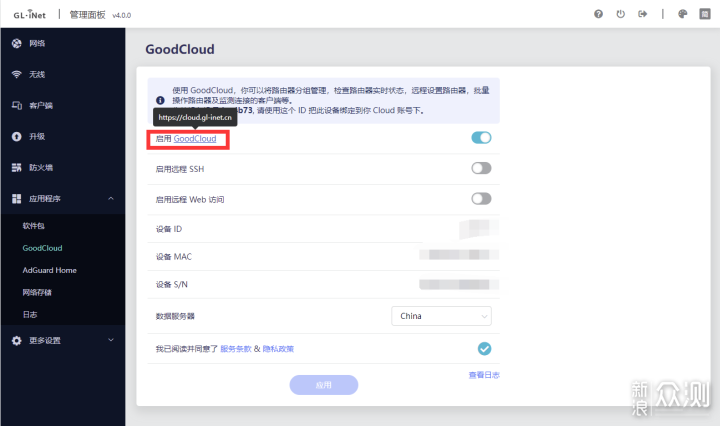Image resolution: width=720 pixels, height=426 pixels.
Task: Click the language switch icon
Action: tap(705, 14)
